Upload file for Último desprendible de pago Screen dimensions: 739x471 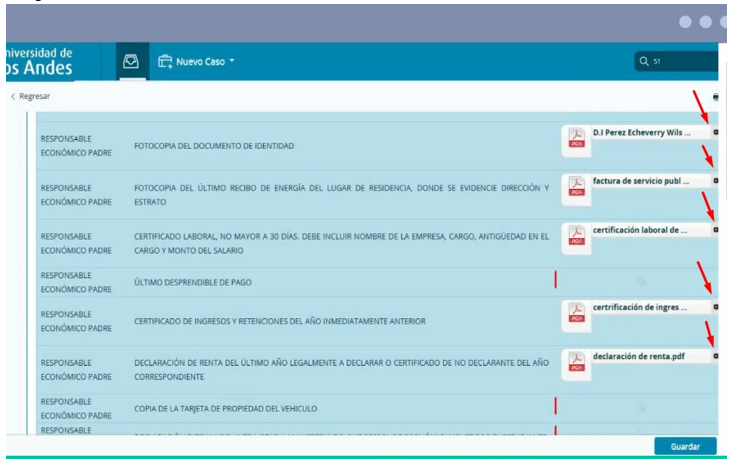click(640, 281)
